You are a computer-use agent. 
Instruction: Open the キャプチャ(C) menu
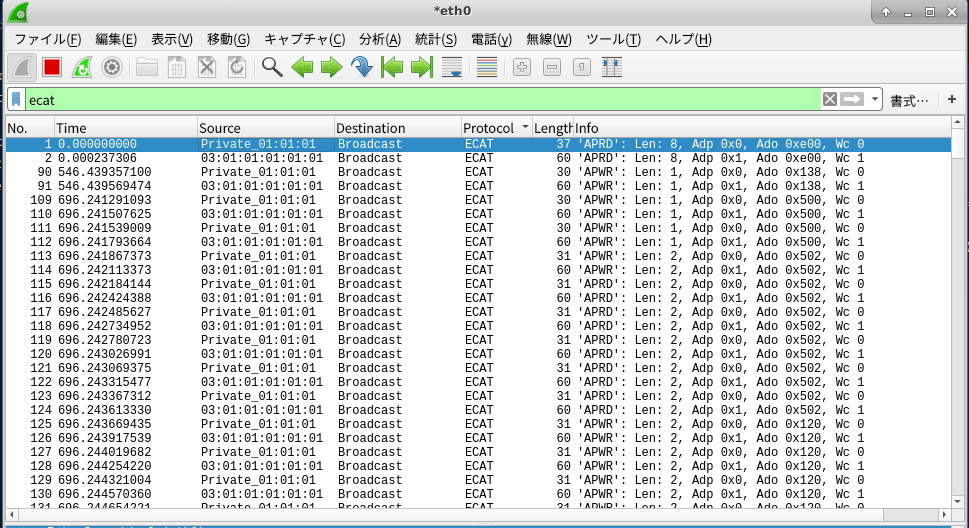pos(305,40)
